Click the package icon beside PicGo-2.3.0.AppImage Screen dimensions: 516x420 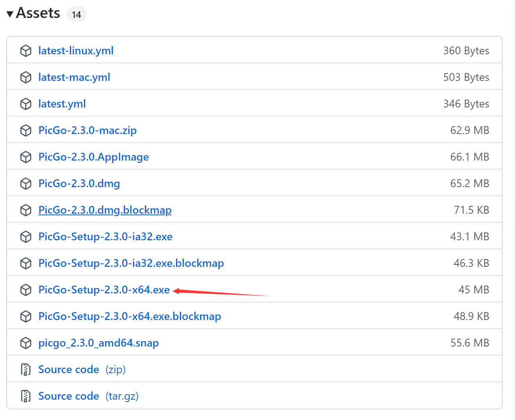pyautogui.click(x=26, y=157)
